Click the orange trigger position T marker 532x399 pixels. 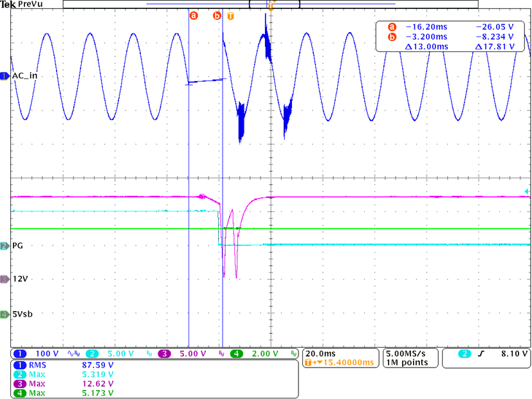pos(232,15)
